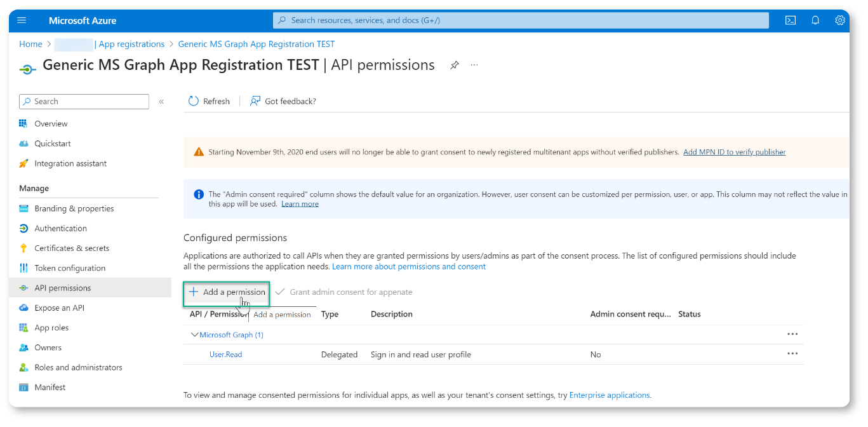Open Cloud Shell from the top bar

791,20
